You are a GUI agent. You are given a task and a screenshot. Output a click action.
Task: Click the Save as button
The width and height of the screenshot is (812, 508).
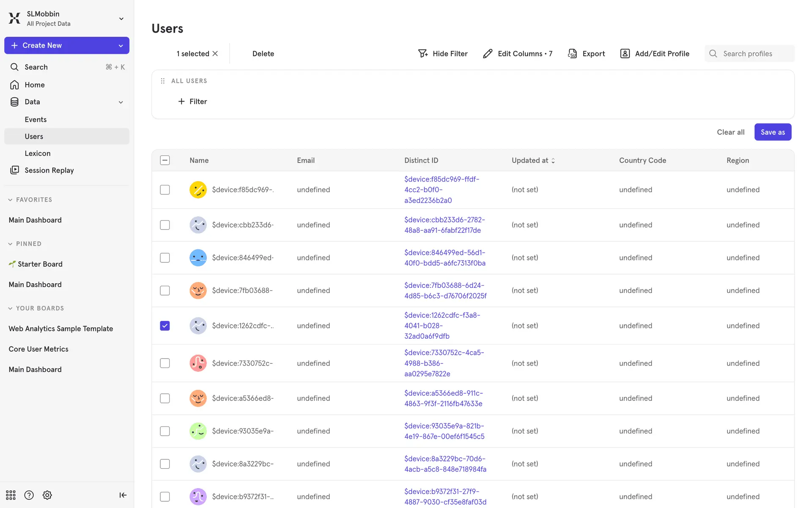tap(772, 132)
